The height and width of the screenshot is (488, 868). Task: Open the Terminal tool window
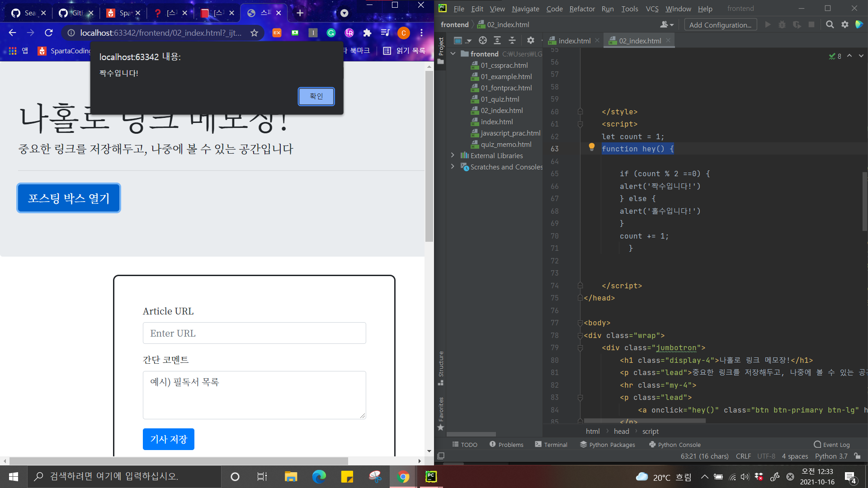click(x=551, y=445)
